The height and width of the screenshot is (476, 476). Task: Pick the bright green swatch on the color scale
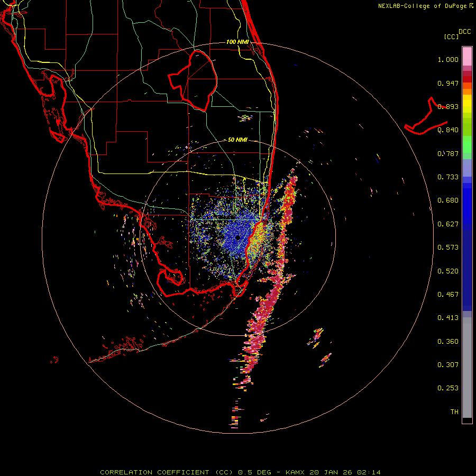(x=467, y=144)
